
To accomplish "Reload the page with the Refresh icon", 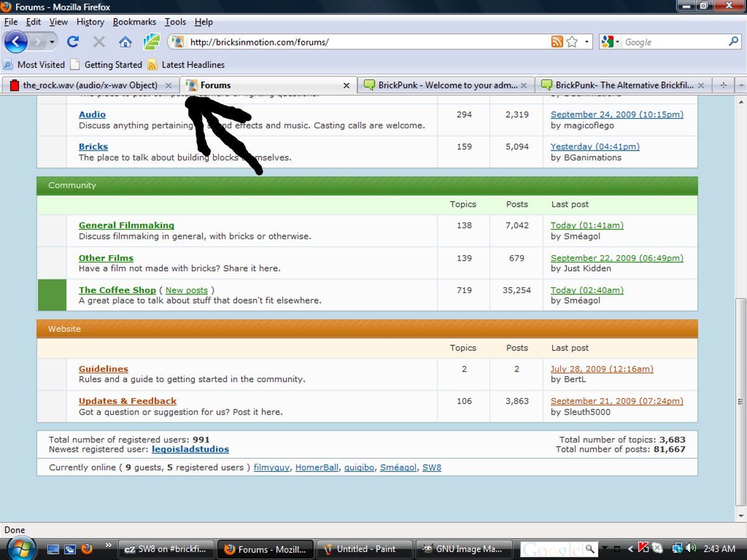I will 73,42.
